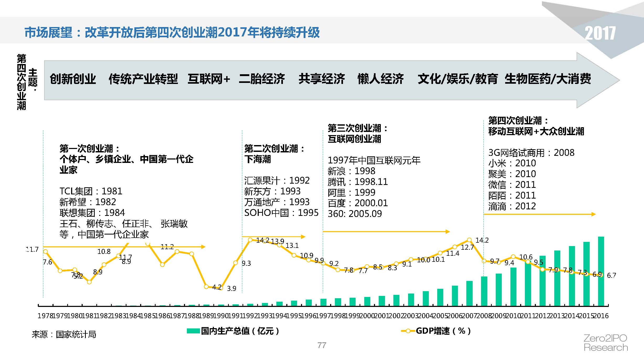Click the 生物医药/大消费 theme text
644x362 pixels.
548,79
